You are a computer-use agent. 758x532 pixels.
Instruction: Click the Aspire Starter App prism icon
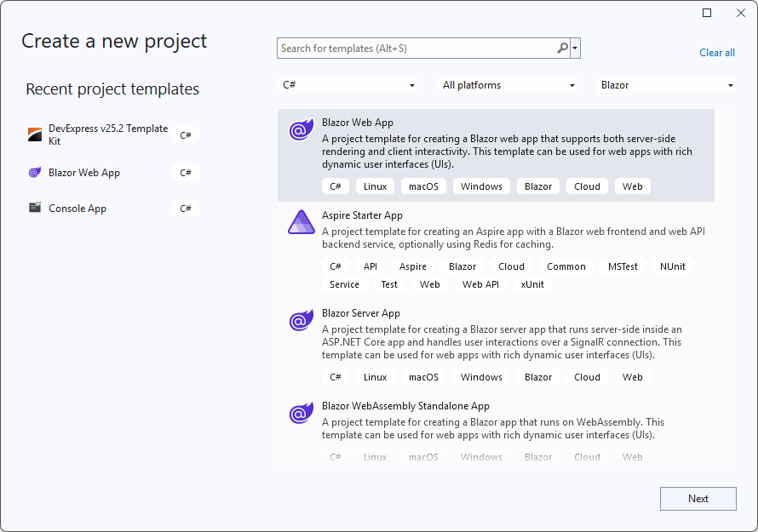[301, 221]
